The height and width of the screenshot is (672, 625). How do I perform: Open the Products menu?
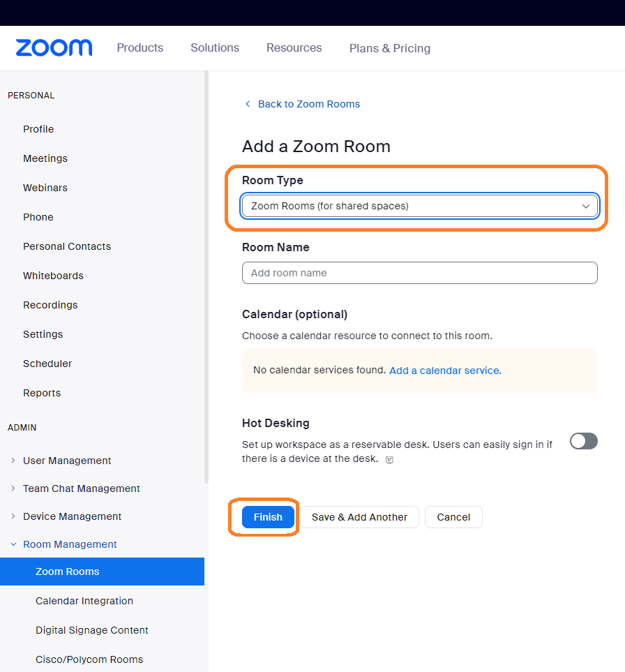pyautogui.click(x=140, y=47)
